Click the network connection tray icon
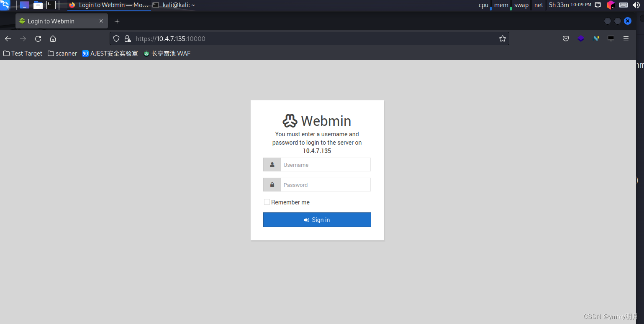The height and width of the screenshot is (324, 644). [598, 5]
